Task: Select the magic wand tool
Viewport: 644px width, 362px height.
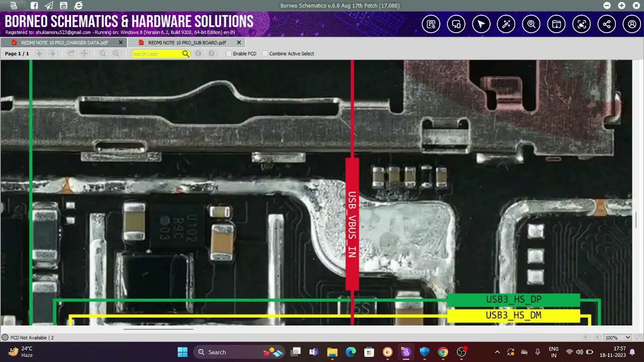Action: [x=506, y=24]
